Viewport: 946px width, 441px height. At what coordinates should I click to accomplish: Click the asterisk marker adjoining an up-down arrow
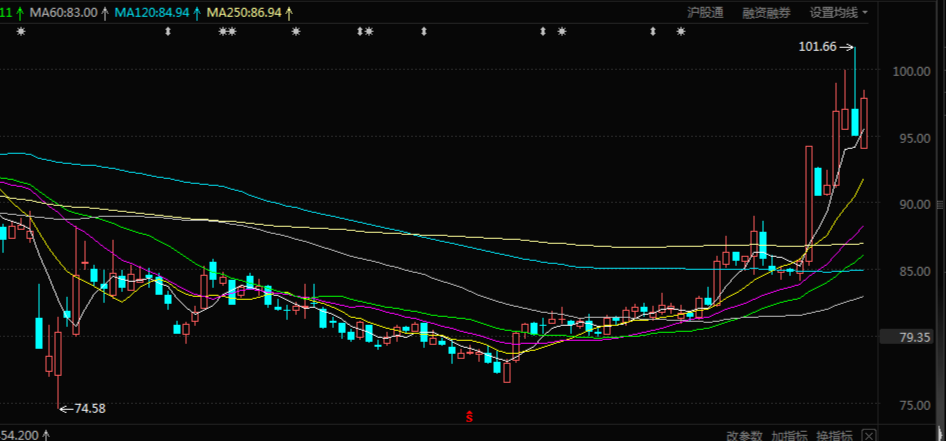click(369, 31)
